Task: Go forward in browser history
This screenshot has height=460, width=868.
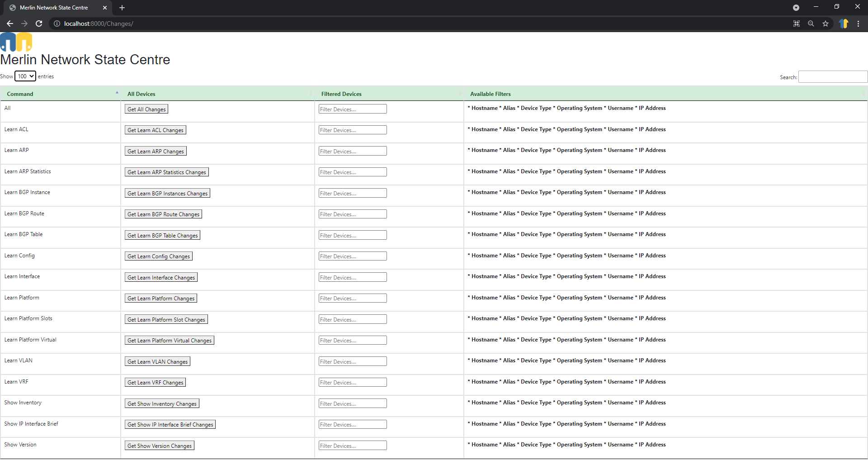Action: (24, 24)
